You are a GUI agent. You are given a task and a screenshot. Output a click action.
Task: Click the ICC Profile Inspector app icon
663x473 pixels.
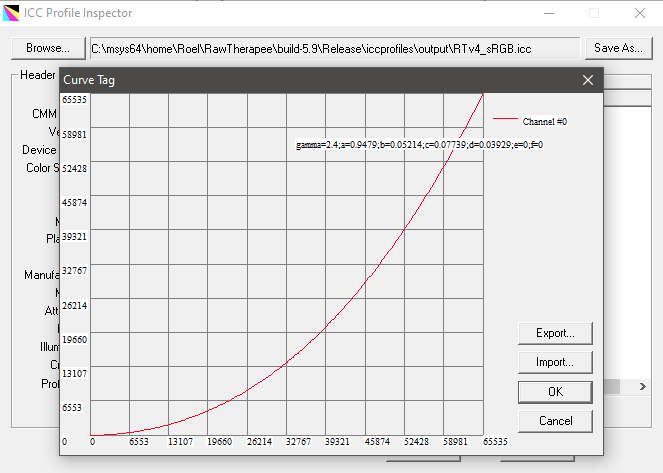click(x=12, y=13)
